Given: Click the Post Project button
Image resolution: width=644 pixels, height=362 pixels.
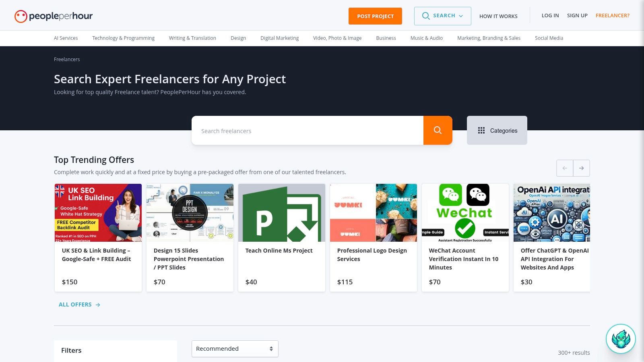Looking at the screenshot, I should [375, 16].
